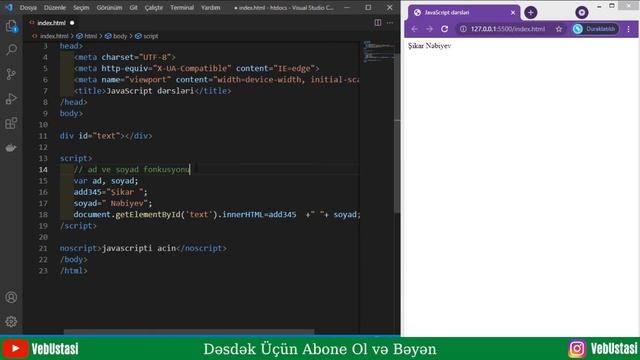Image resolution: width=640 pixels, height=360 pixels.
Task: Click the Duraklatıldı profile button
Action: (x=595, y=29)
